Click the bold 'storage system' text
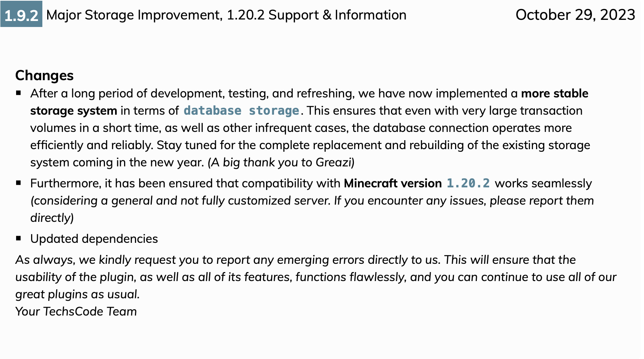Screen dimensions: 644x359 coord(74,111)
